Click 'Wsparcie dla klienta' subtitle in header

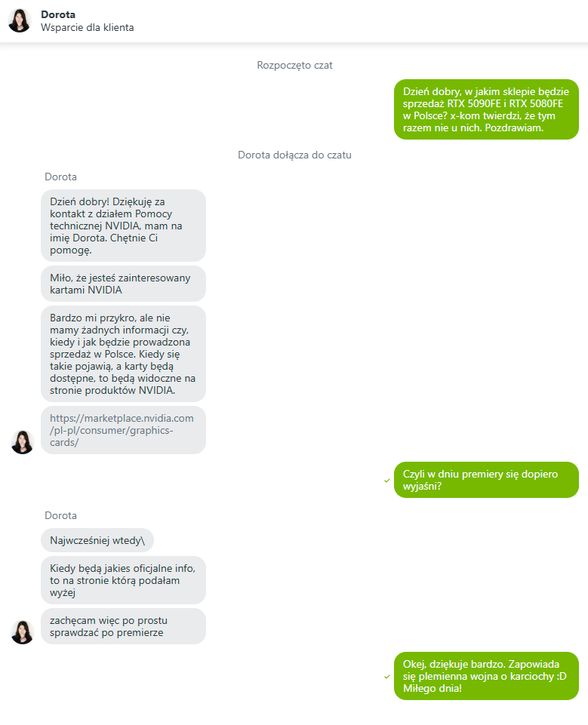click(x=87, y=27)
